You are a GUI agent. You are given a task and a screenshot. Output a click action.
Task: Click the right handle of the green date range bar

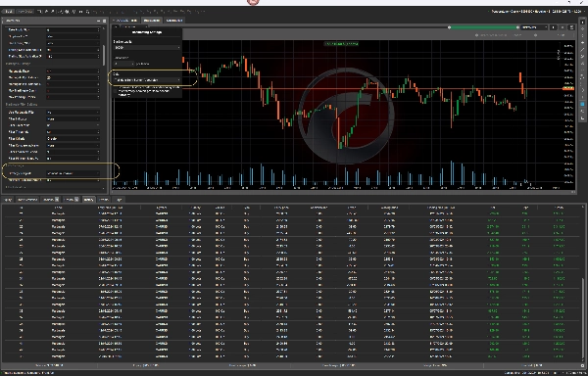coord(517,27)
